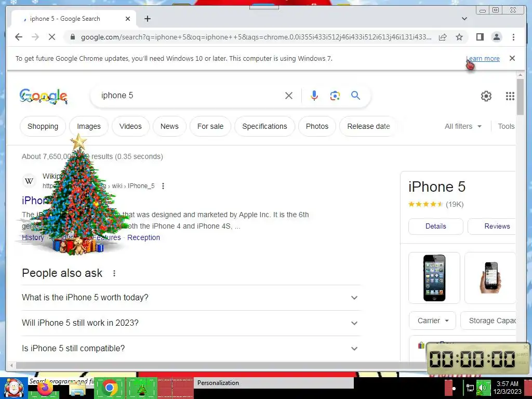Open the Personalization taskbar window
532x399 pixels.
273,383
